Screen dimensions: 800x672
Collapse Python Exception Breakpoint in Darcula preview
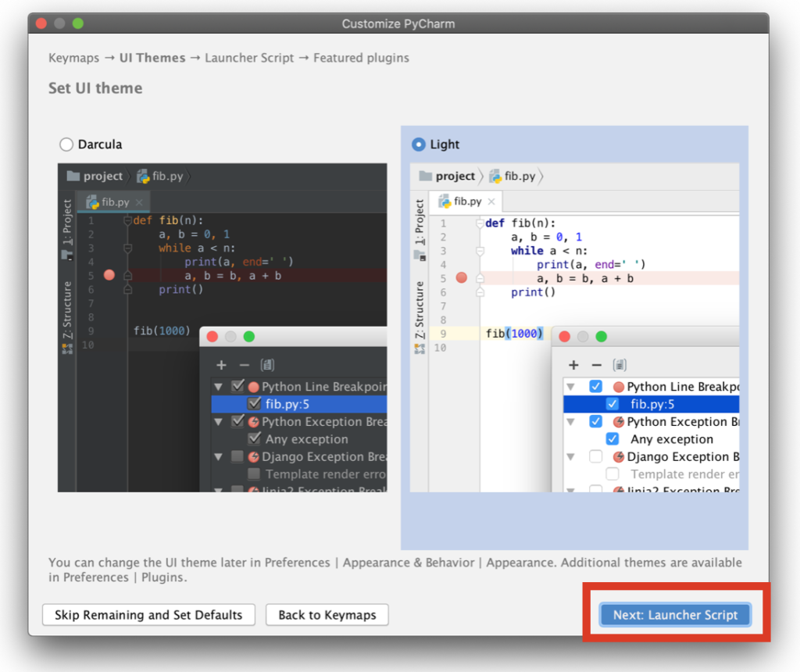point(218,422)
